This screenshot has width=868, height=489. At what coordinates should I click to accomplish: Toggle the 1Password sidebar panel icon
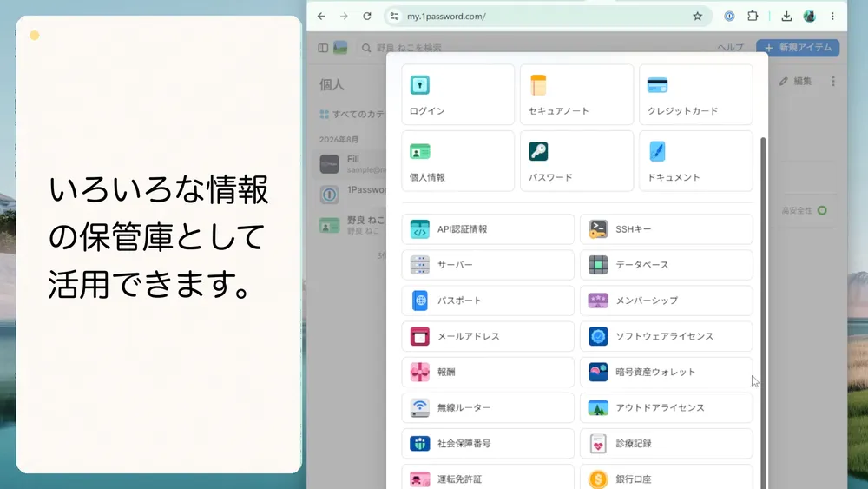click(x=323, y=48)
